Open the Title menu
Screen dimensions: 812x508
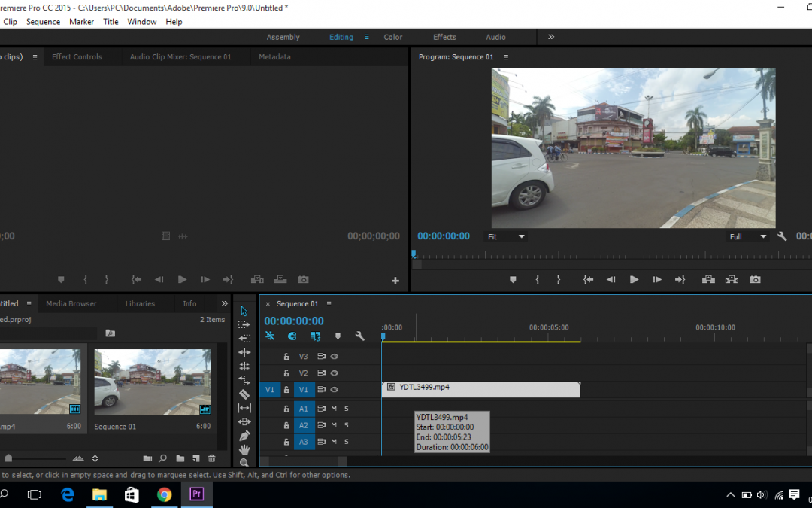[111, 22]
